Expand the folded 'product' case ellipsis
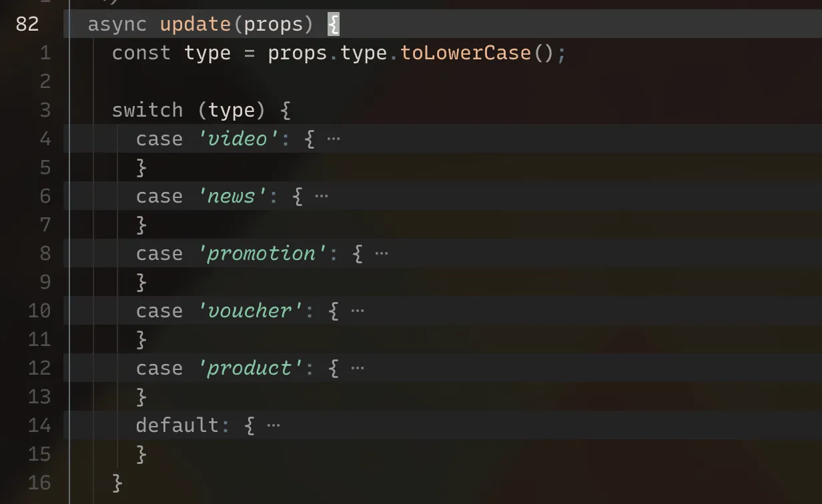 coord(358,369)
